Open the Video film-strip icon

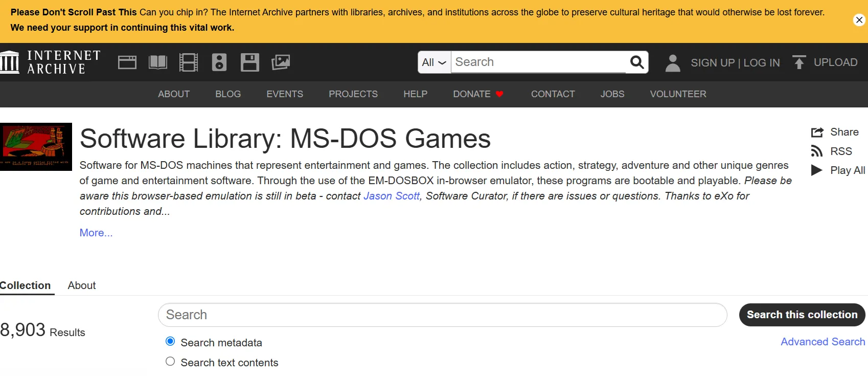(x=189, y=62)
